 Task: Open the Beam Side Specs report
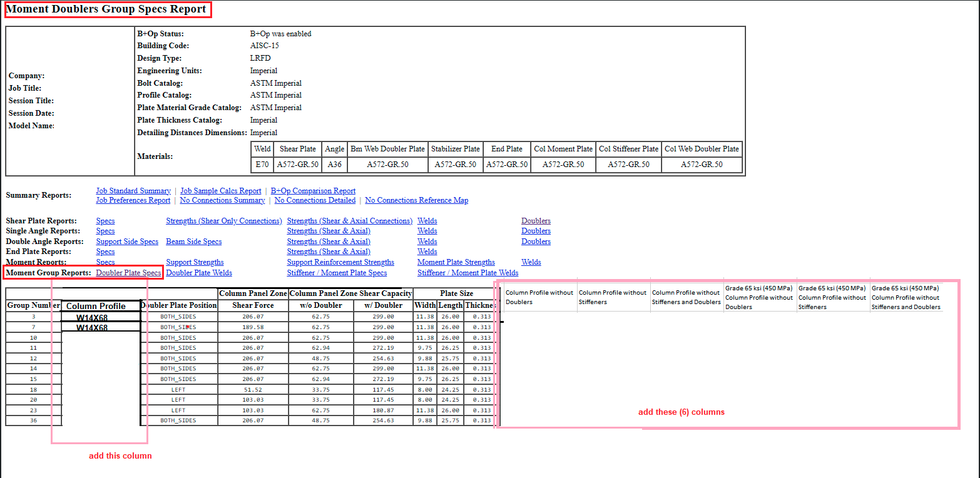coord(193,242)
